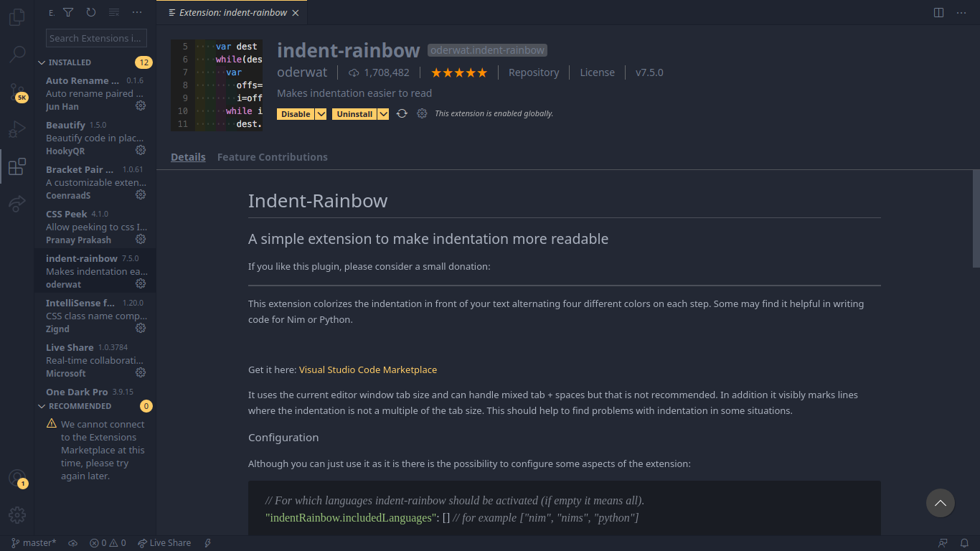Open Source Control view with 5K badge
This screenshot has width=980, height=551.
pyautogui.click(x=17, y=92)
